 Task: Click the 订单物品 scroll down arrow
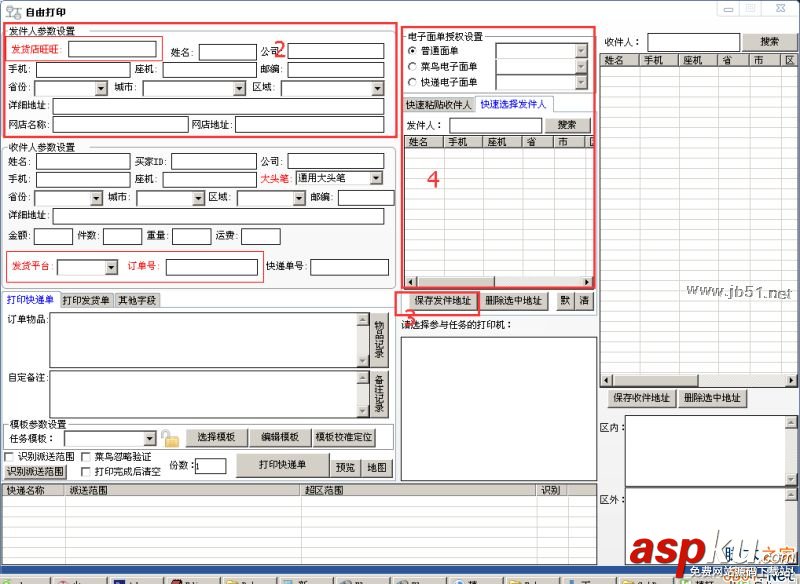[x=363, y=361]
